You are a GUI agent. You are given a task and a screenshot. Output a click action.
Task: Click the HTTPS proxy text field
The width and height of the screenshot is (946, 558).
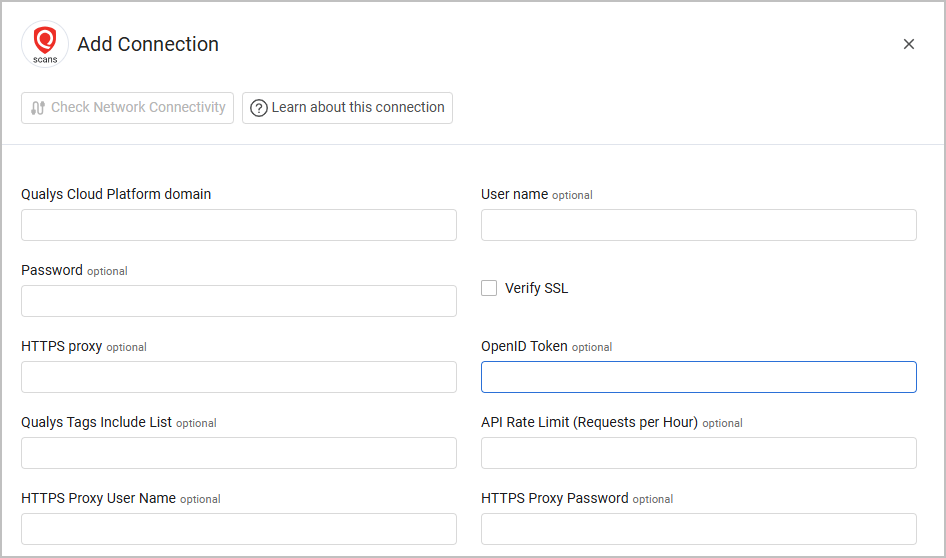(x=239, y=377)
